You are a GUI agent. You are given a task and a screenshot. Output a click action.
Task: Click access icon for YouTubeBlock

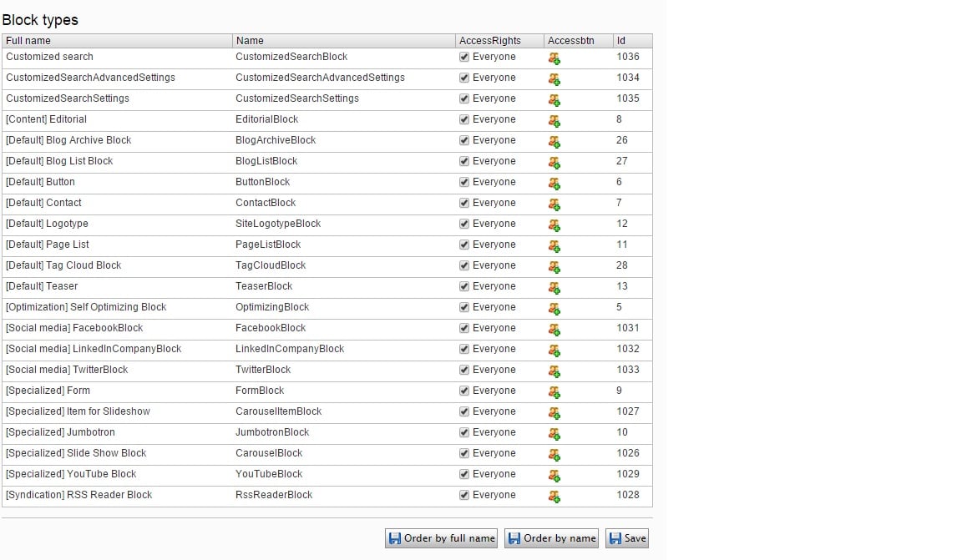tap(554, 476)
